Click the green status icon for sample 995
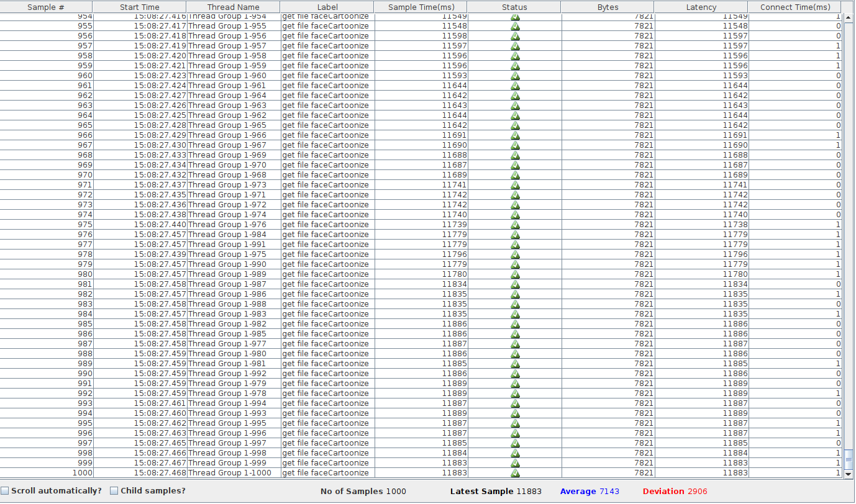 click(515, 423)
